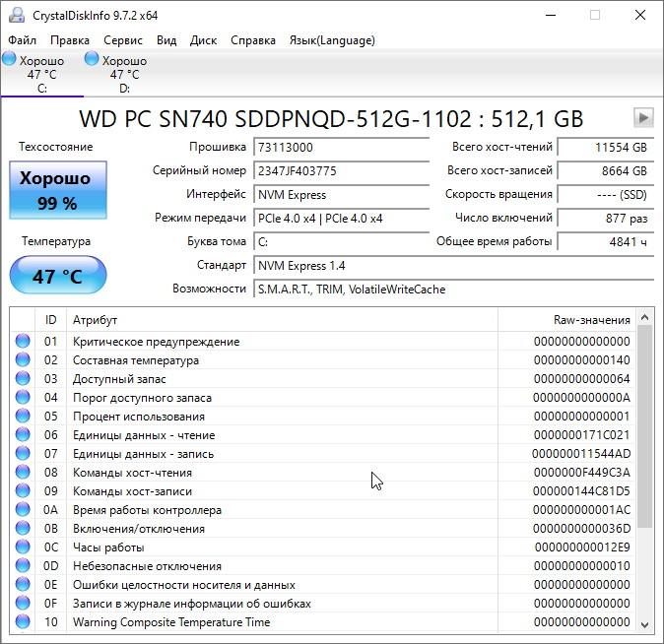Click status icon for Команды хост-чтения row
Image resolution: width=664 pixels, height=644 pixels.
coord(23,472)
